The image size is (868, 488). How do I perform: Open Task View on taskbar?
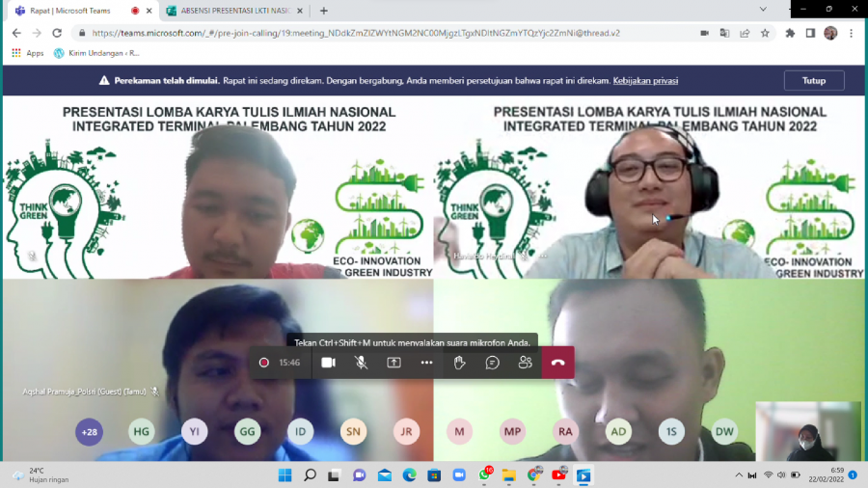point(334,475)
